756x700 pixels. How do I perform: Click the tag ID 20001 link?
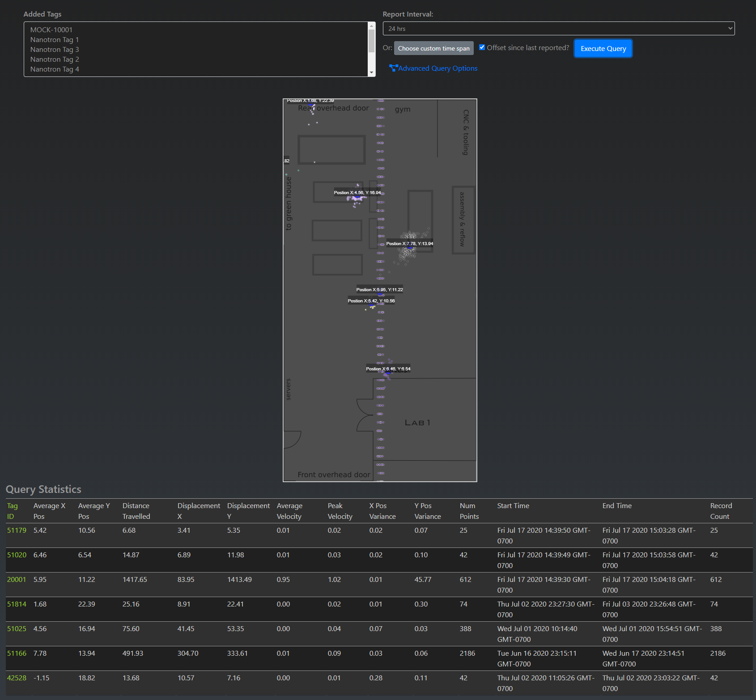[x=17, y=580]
